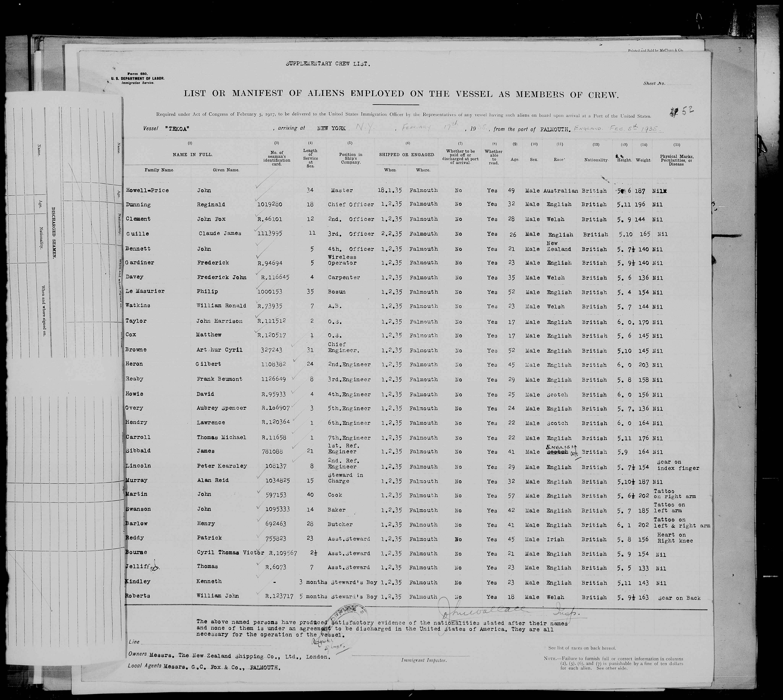Image resolution: width=783 pixels, height=700 pixels.
Task: Select the label "Immigrant Inspector."
Action: coord(424,660)
